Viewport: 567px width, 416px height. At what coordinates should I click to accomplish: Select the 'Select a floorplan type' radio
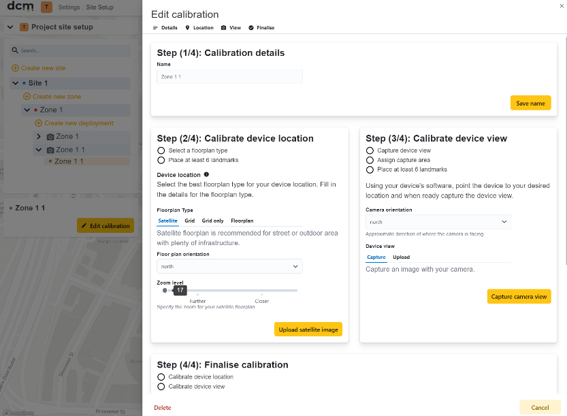pos(161,150)
